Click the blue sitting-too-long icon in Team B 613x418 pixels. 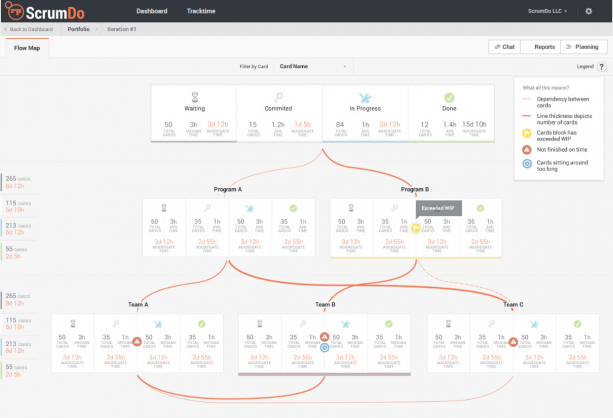(324, 348)
